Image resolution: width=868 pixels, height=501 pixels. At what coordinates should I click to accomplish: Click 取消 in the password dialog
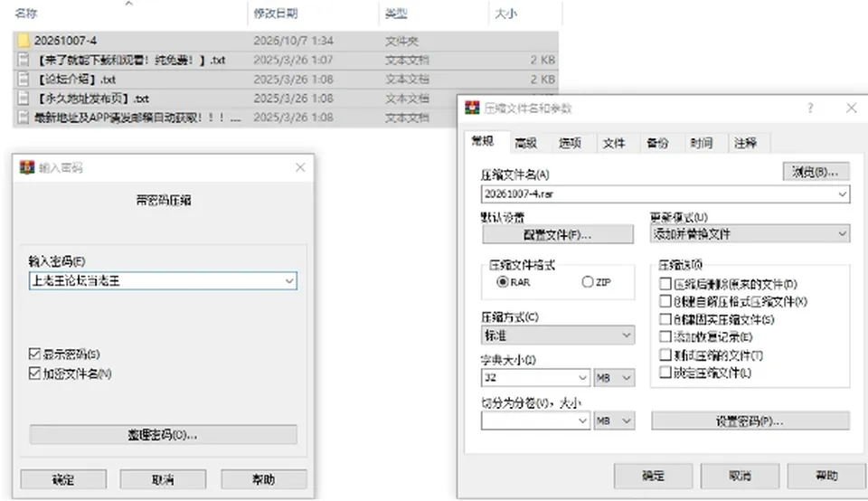(x=164, y=479)
